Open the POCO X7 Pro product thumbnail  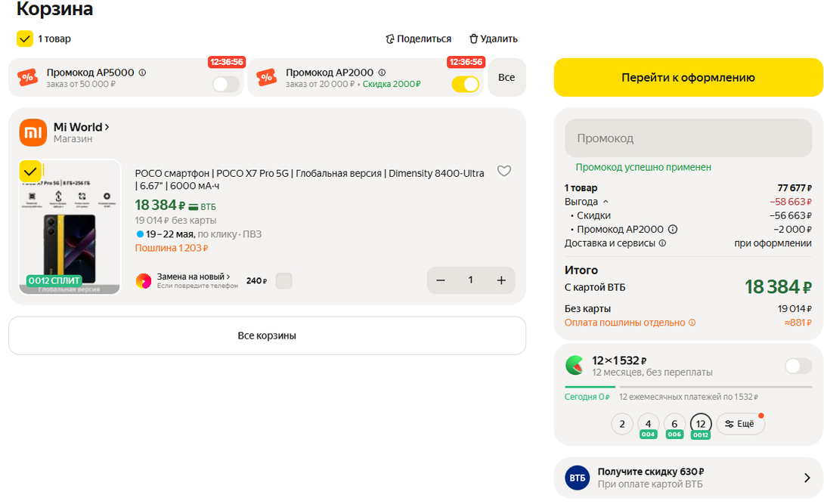click(x=70, y=227)
